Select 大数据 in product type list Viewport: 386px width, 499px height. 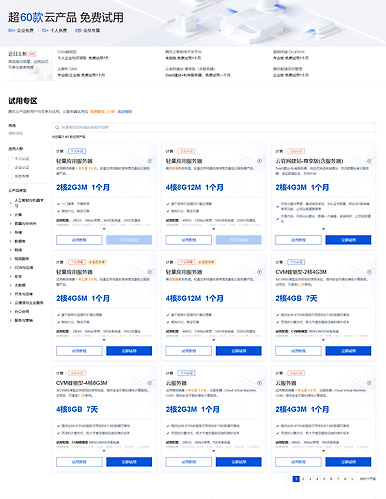point(20,285)
